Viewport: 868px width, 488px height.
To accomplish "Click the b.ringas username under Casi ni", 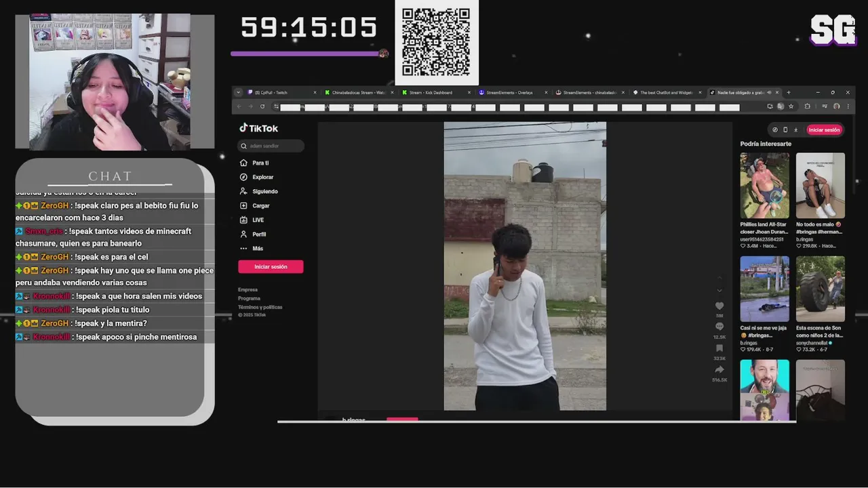I will (x=749, y=343).
